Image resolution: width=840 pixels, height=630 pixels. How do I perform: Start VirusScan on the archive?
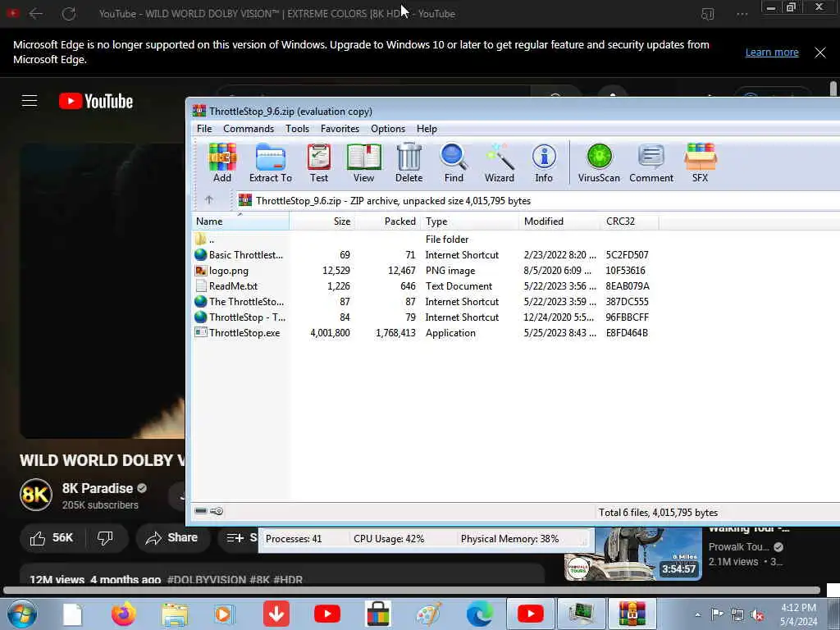[599, 163]
